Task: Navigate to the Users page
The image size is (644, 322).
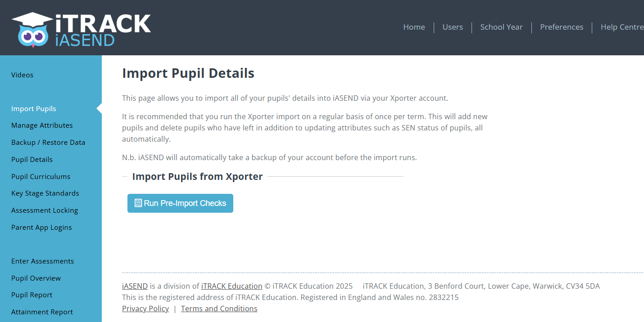Action: click(453, 27)
